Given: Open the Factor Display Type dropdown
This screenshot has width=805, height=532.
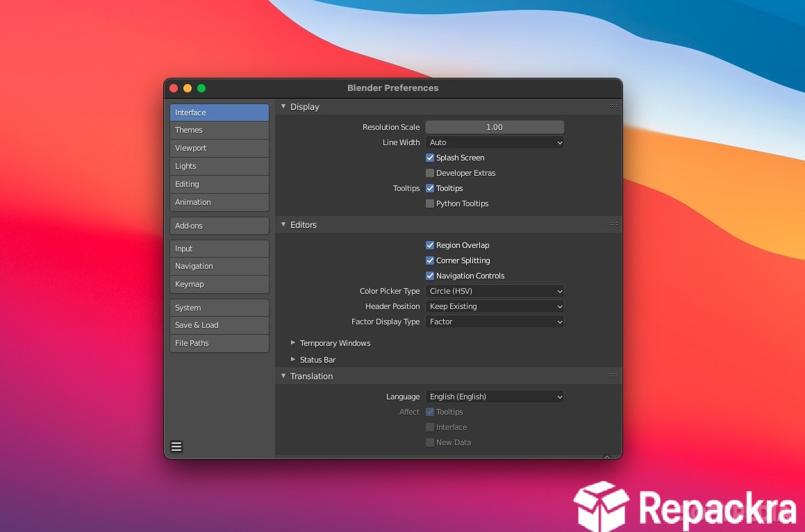Looking at the screenshot, I should (x=495, y=322).
